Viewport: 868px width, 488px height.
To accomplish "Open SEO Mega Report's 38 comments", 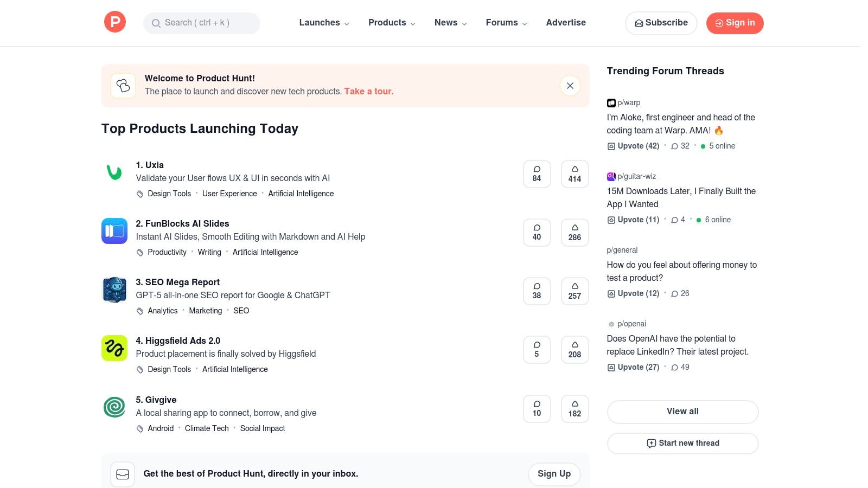I will pos(537,291).
